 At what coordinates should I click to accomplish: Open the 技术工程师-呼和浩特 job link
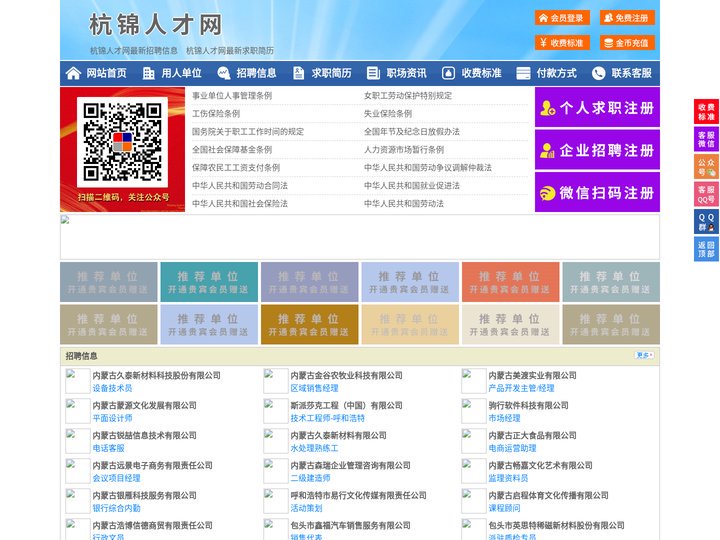[x=327, y=418]
